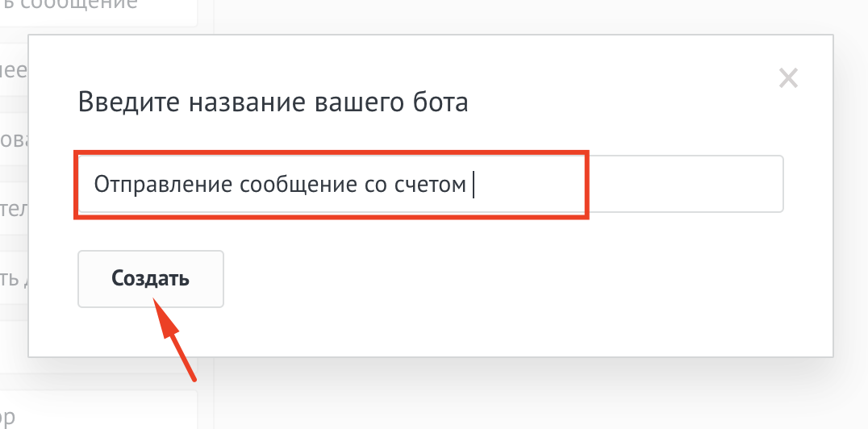The image size is (868, 429).
Task: Close the bot name dialog with X
Action: click(x=787, y=78)
